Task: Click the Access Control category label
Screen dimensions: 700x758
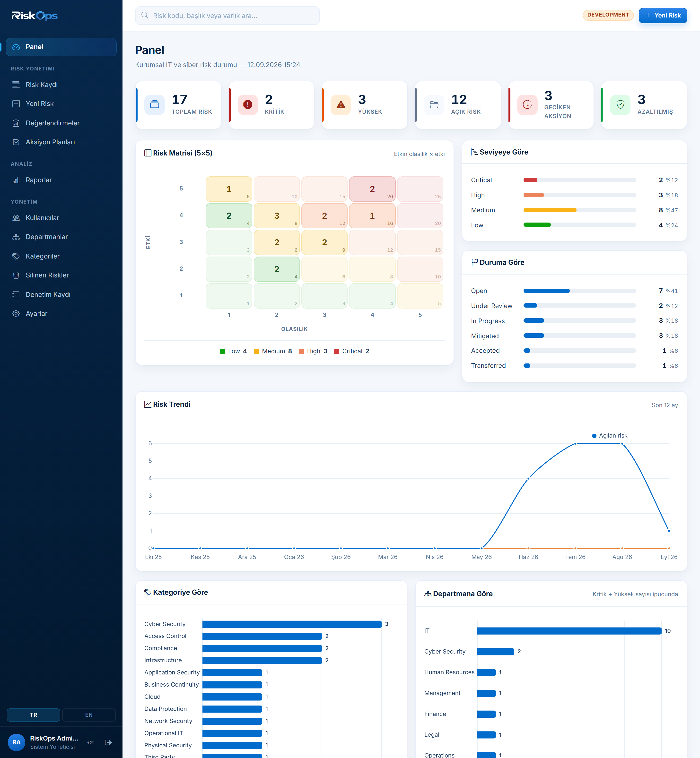Action: [x=165, y=636]
